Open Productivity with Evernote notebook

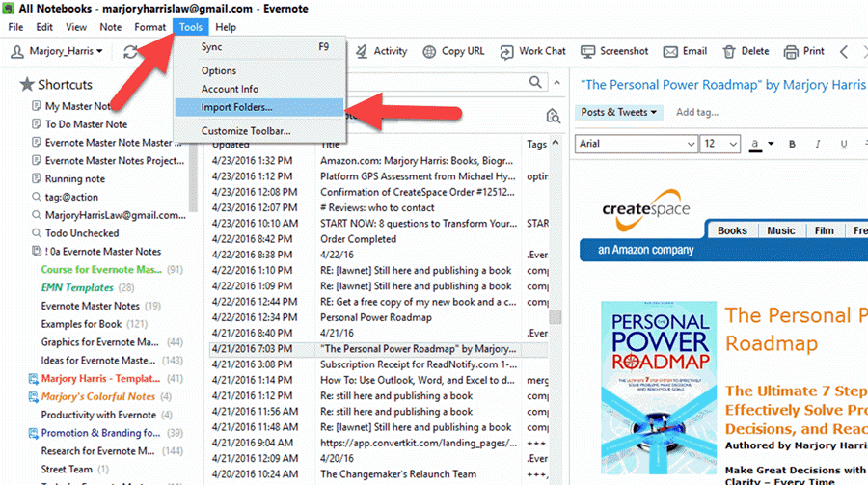click(98, 415)
